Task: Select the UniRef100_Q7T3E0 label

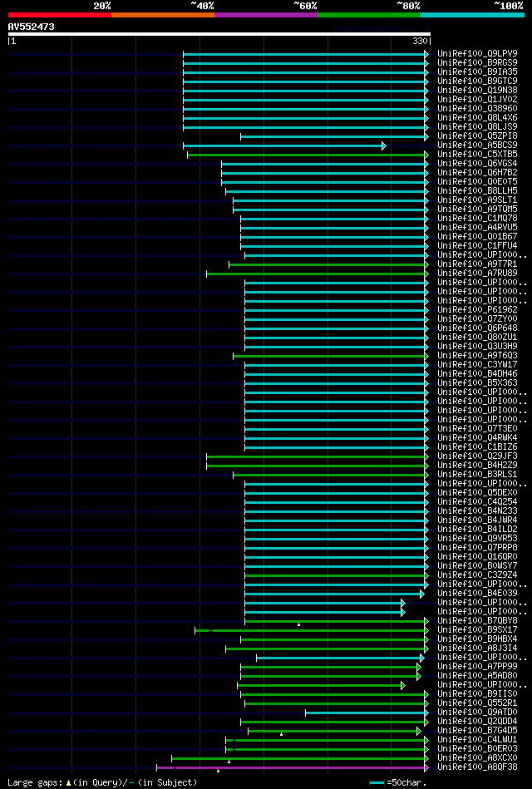Action: pos(477,429)
